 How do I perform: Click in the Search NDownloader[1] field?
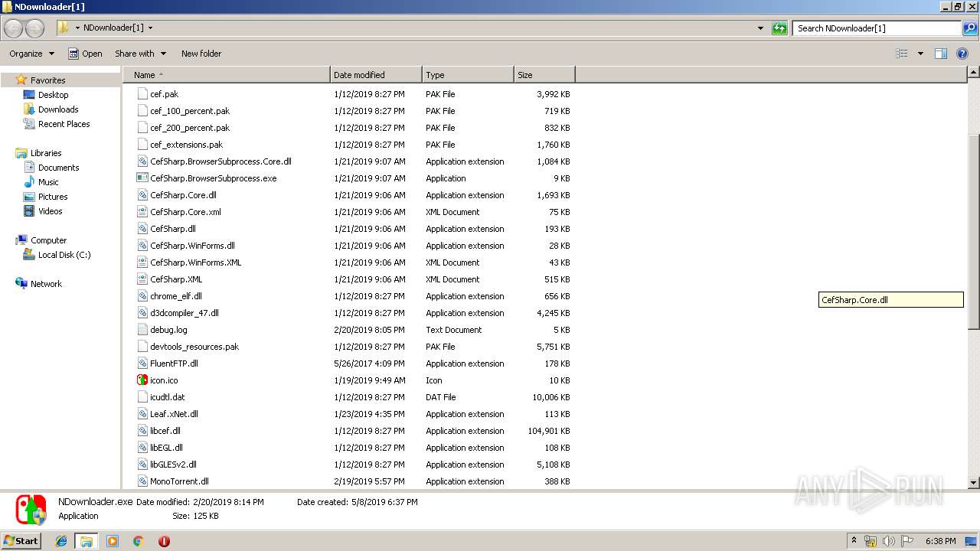click(877, 28)
